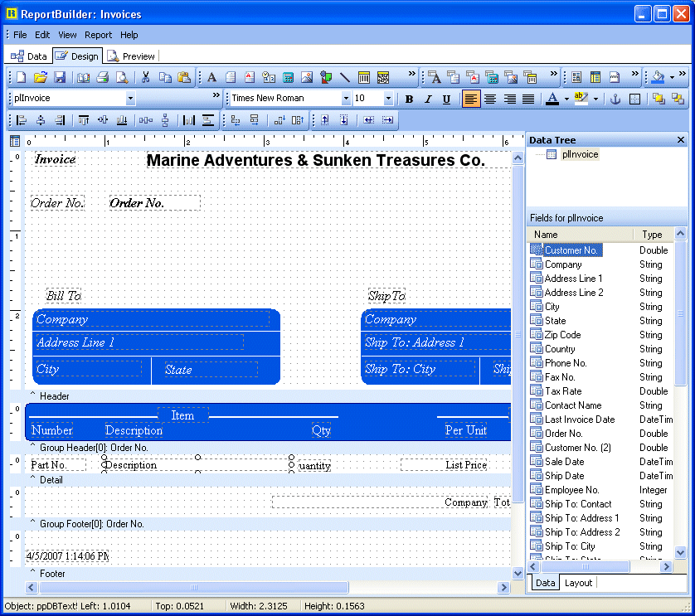Viewport: 695px width, 616px height.
Task: Sort fields by the Name column header
Action: [x=581, y=235]
